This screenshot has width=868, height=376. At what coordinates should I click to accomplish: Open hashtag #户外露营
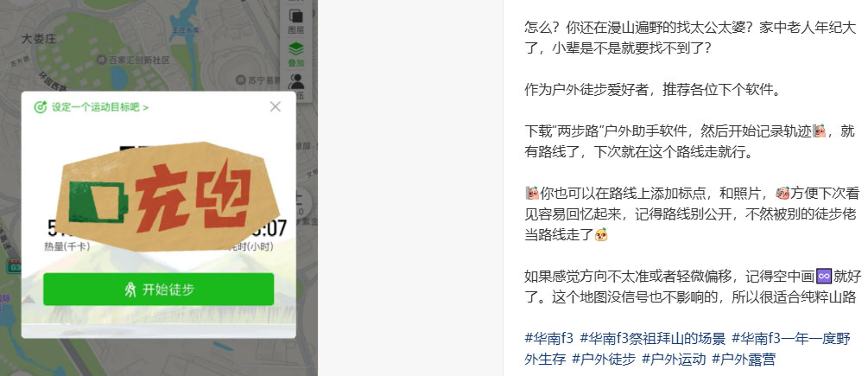(x=743, y=359)
